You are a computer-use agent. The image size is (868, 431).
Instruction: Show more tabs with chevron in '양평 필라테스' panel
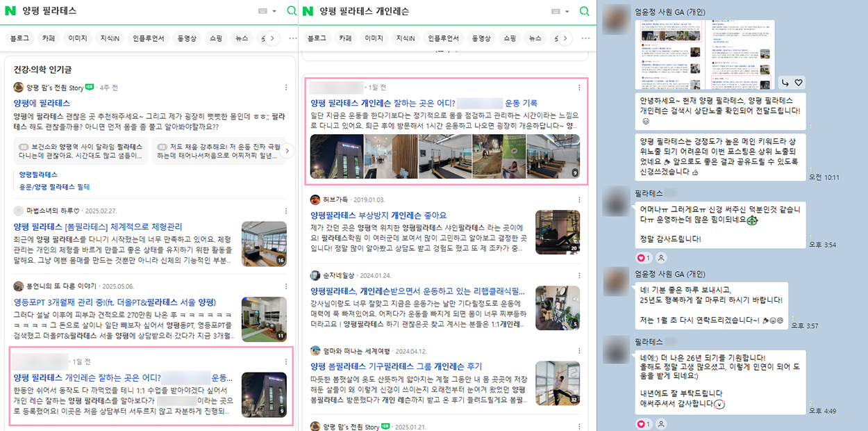coord(273,38)
